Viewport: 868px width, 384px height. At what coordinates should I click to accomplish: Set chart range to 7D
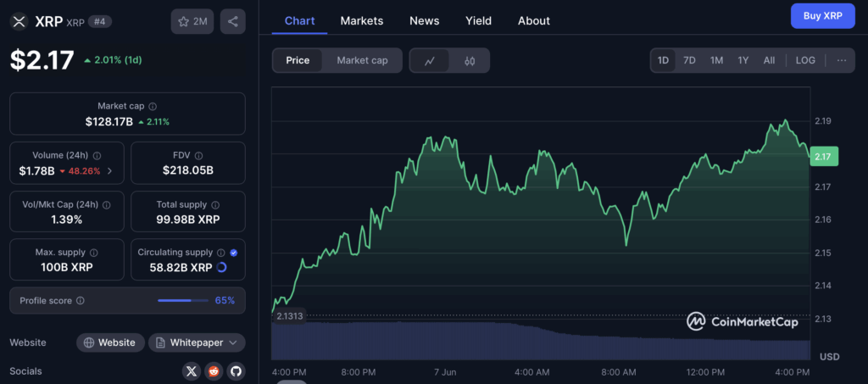point(689,60)
